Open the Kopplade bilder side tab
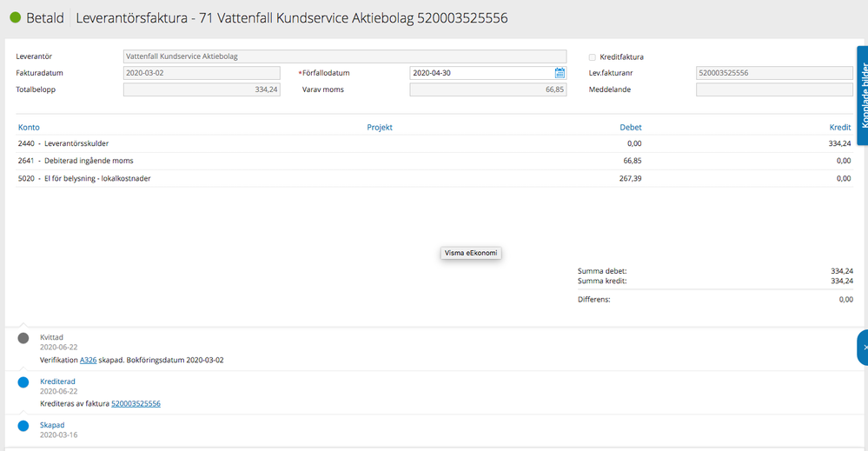The image size is (868, 451). click(863, 96)
